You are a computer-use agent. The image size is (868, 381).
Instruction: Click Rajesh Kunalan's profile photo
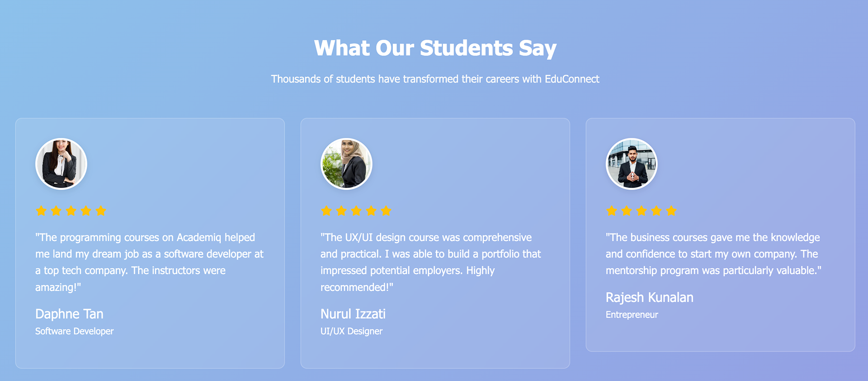(x=632, y=164)
